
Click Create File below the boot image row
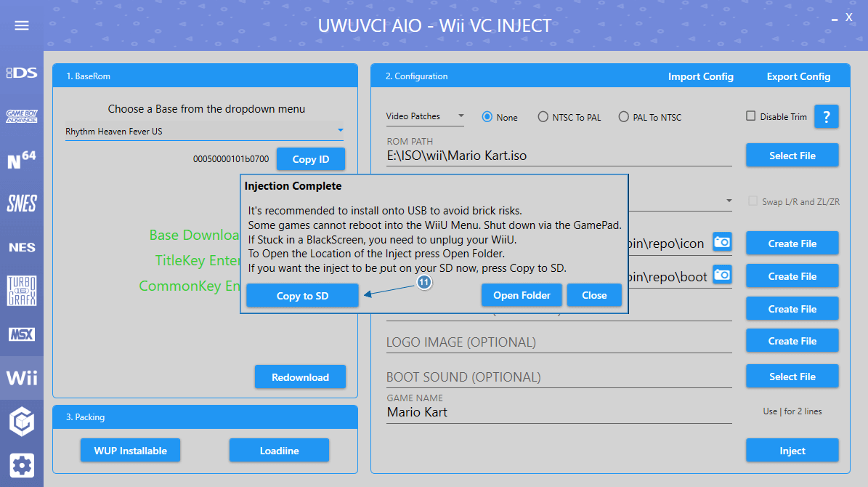point(792,309)
